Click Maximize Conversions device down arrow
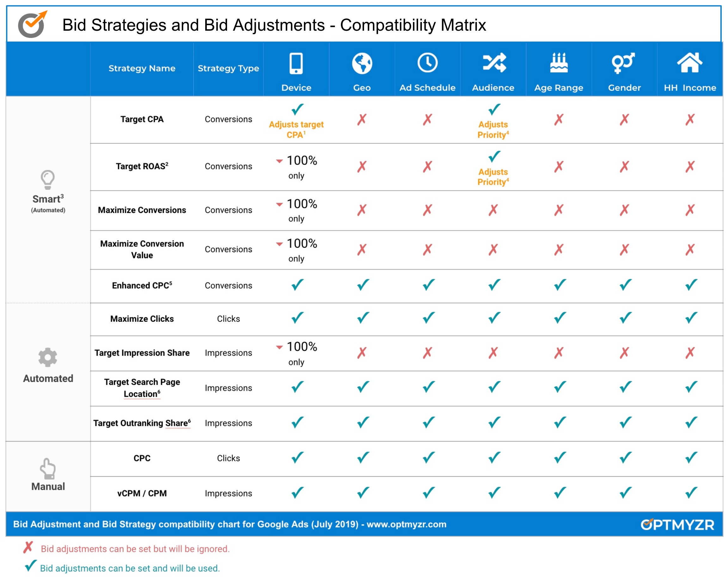This screenshot has height=579, width=728. (279, 204)
